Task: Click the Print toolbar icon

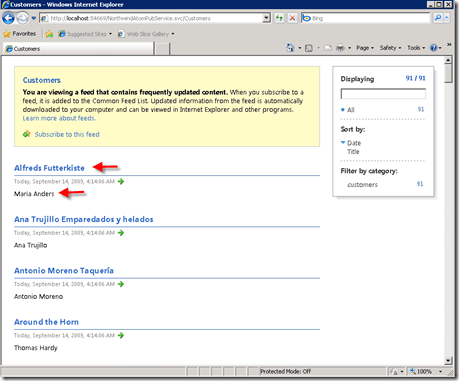Action: click(340, 48)
